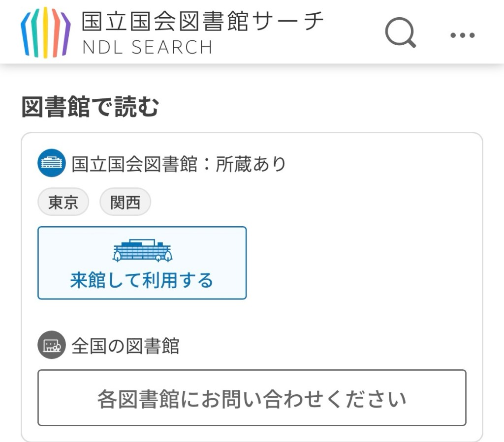Open the search with the magnifier icon
The height and width of the screenshot is (442, 504).
click(400, 32)
